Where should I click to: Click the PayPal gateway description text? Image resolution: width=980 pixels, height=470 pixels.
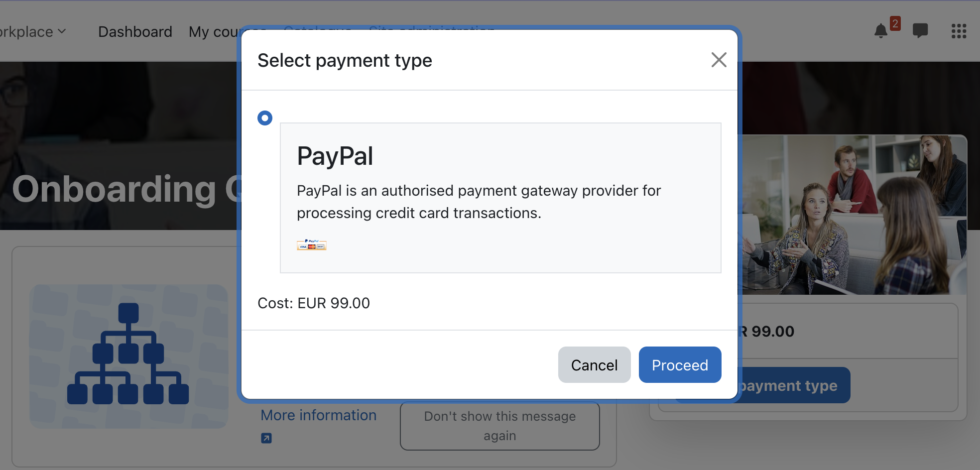(x=479, y=202)
